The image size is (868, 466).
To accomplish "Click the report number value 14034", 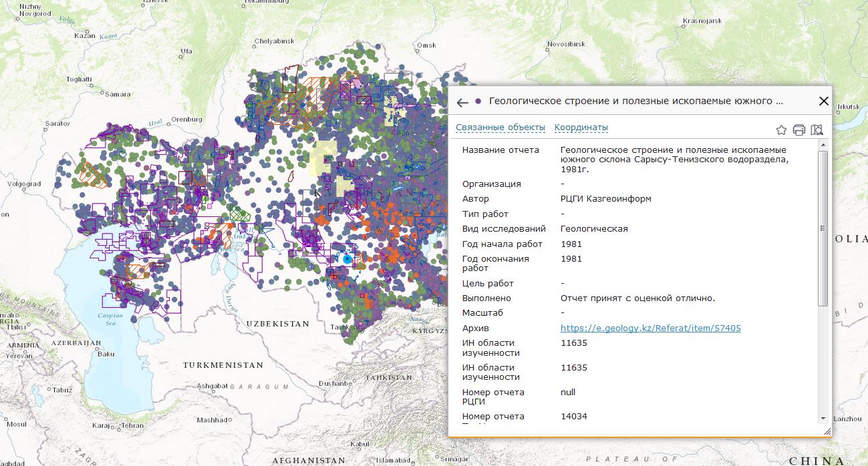I will [x=573, y=417].
